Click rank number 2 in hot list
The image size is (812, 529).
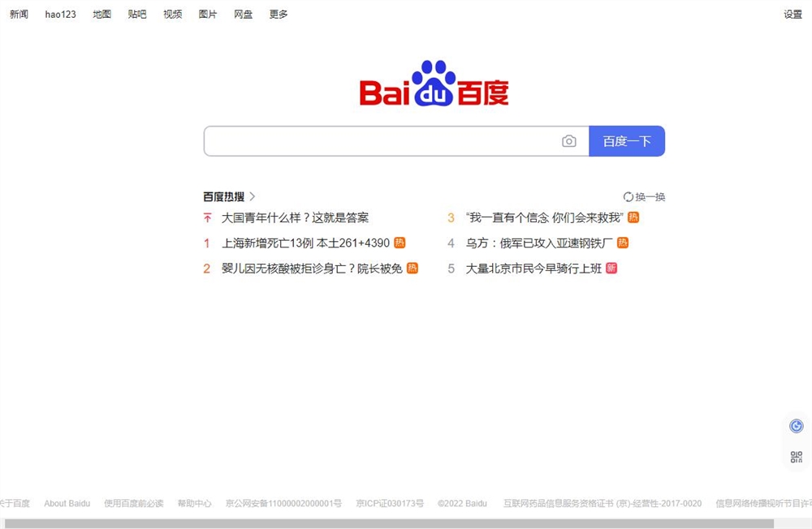coord(206,268)
